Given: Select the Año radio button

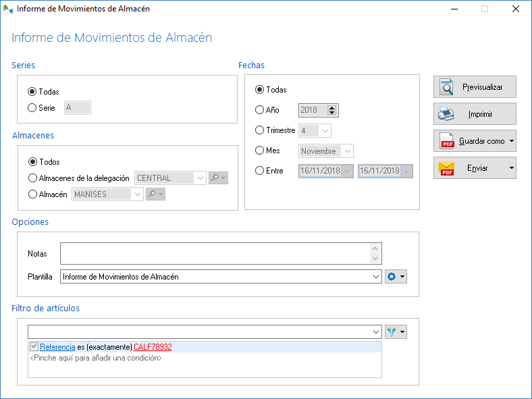Looking at the screenshot, I should click(259, 110).
